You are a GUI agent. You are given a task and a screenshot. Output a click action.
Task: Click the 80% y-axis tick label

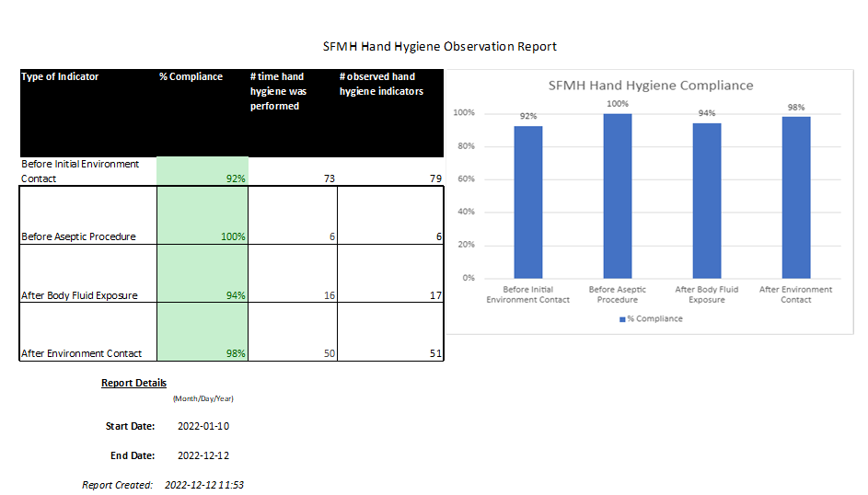tap(466, 146)
